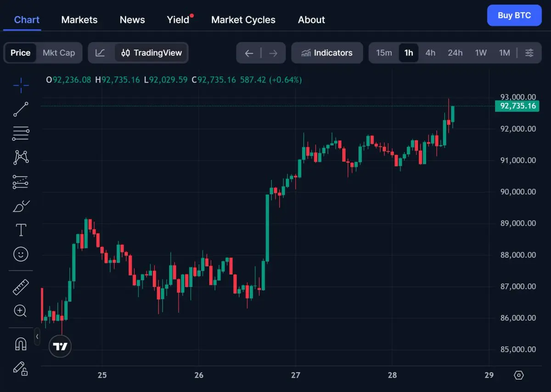Select the Price view toggle
This screenshot has width=551, height=392.
point(21,53)
